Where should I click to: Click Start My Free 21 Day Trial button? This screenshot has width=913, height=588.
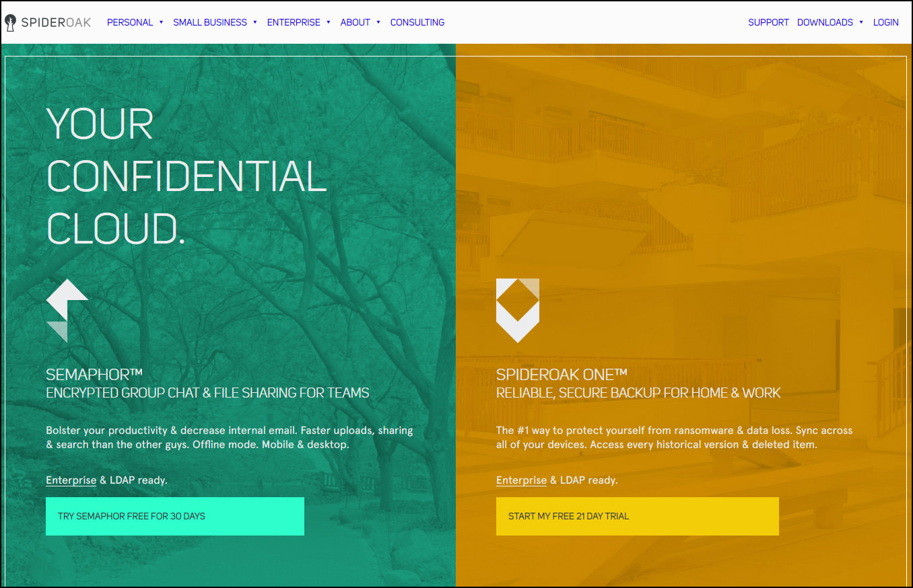point(638,516)
